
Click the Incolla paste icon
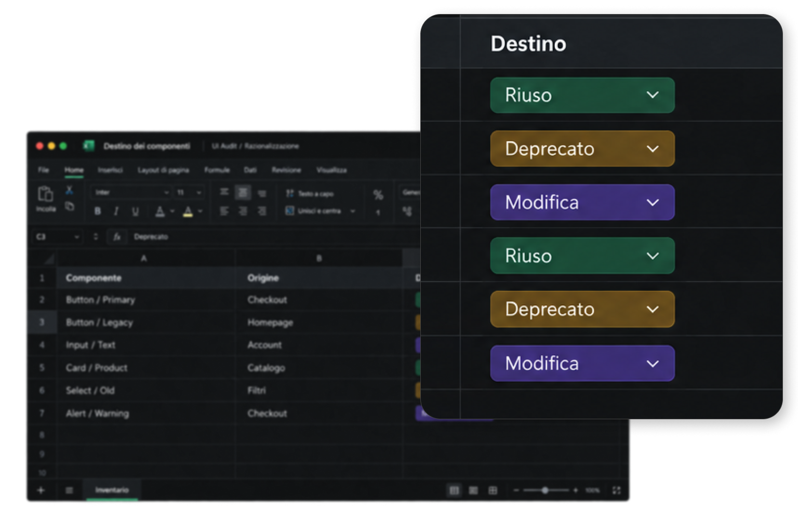(x=45, y=194)
